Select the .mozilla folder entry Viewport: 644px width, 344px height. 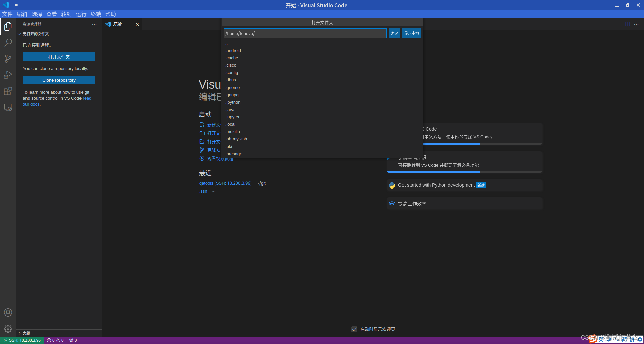click(322, 132)
